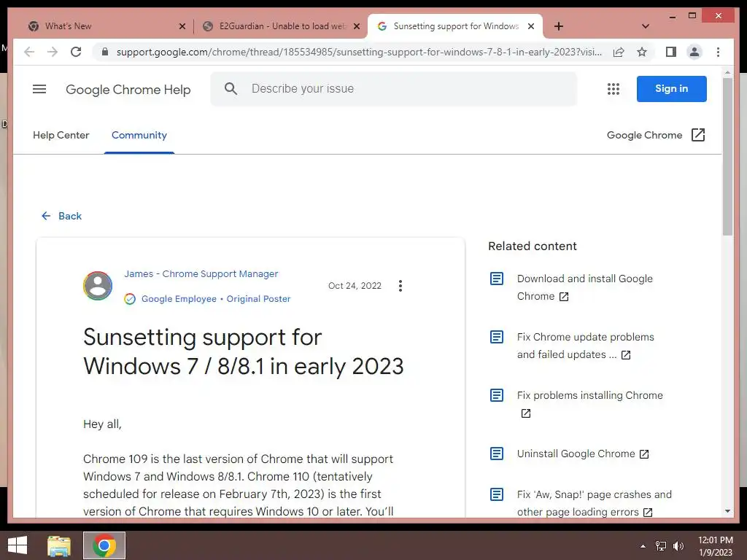The image size is (747, 560).
Task: Open the Chrome profile avatar
Action: [694, 52]
